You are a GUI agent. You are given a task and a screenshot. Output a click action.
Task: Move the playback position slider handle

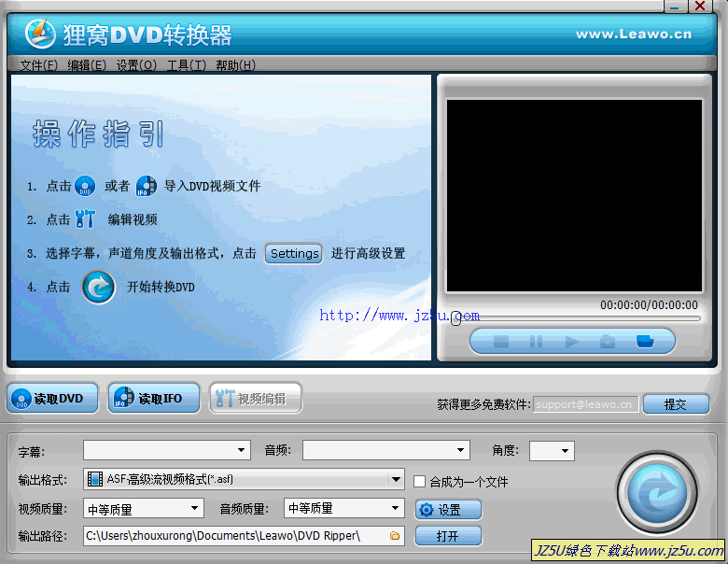(x=455, y=318)
